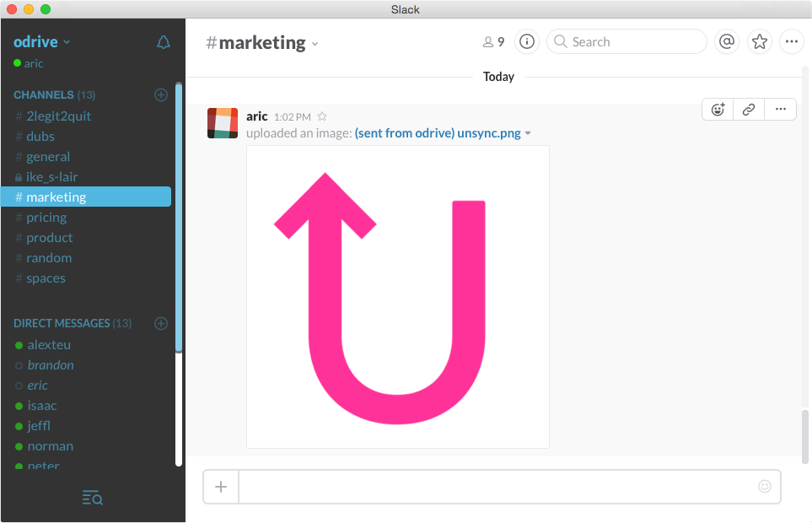The width and height of the screenshot is (812, 523).
Task: Open the private ike_s-lair channel
Action: pyautogui.click(x=51, y=177)
